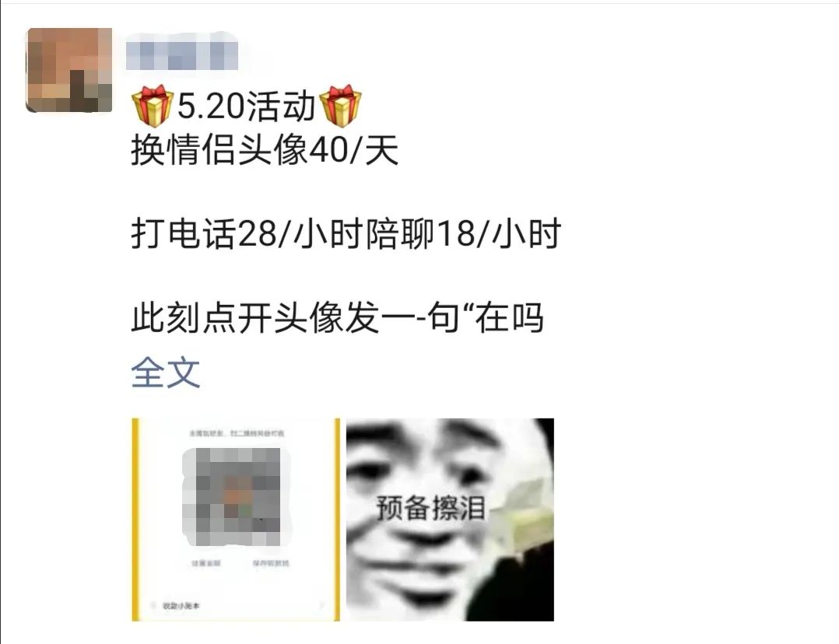
Task: Click the 打电话28/小时 text
Action: click(x=247, y=234)
